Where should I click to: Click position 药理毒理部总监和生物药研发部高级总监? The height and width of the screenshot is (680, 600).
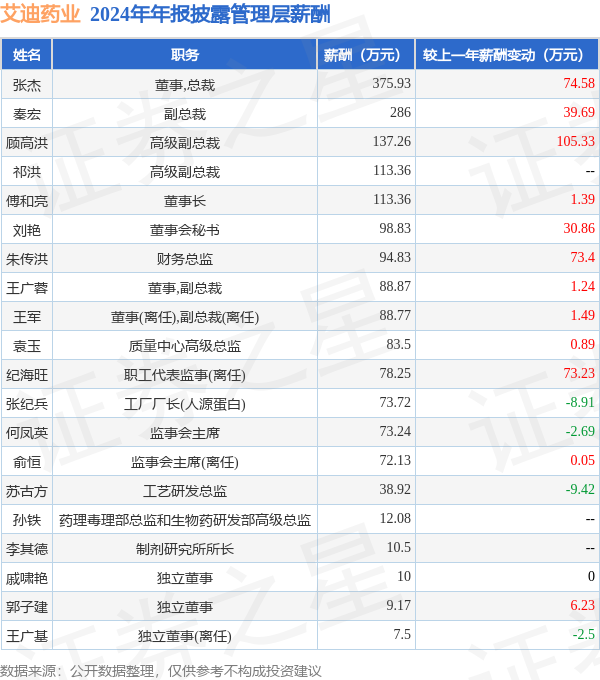coord(185,520)
